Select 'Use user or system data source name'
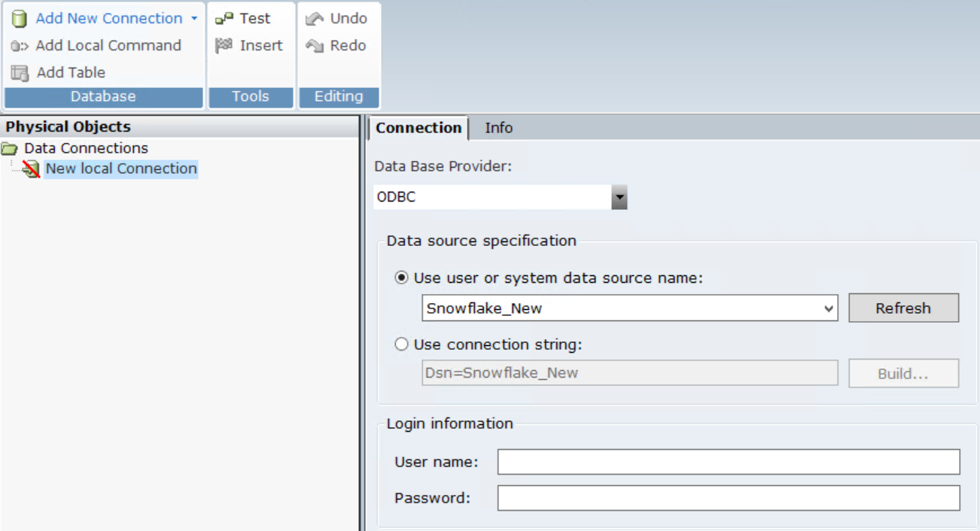The image size is (980, 531). point(402,278)
